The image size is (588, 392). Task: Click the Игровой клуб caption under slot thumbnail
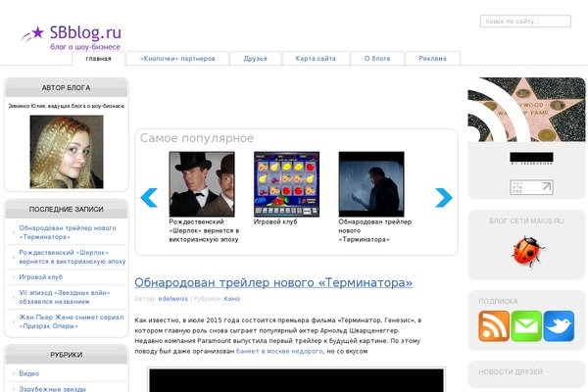click(275, 221)
